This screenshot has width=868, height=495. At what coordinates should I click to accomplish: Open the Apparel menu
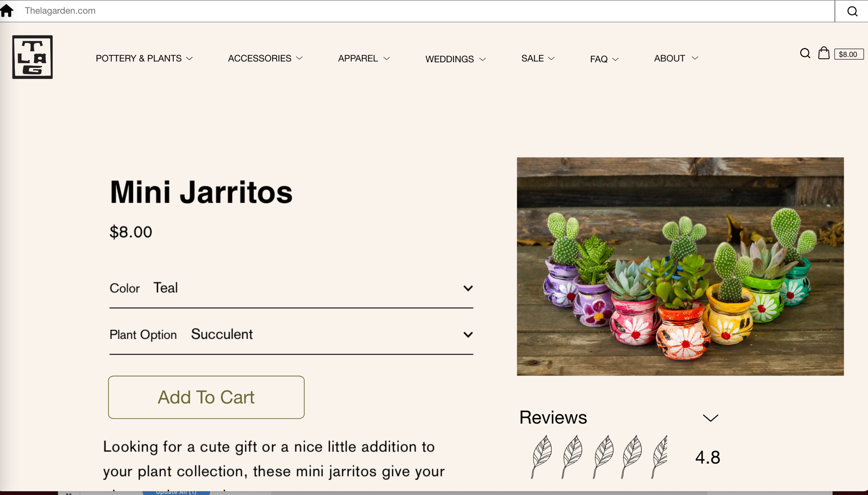click(x=364, y=58)
